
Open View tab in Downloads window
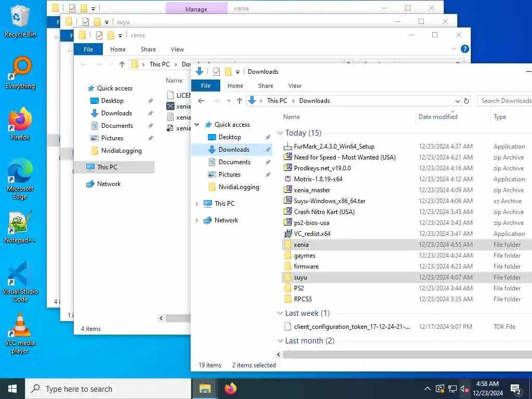(x=295, y=86)
